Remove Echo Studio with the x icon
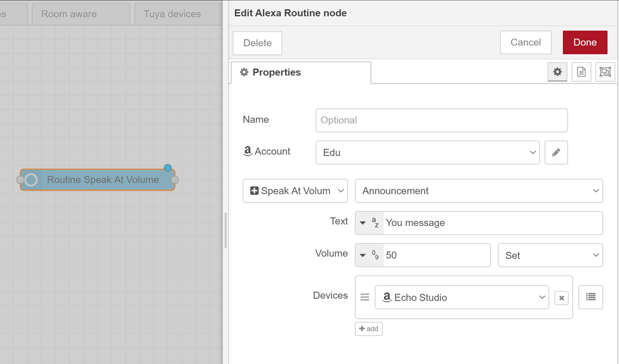 tap(561, 297)
